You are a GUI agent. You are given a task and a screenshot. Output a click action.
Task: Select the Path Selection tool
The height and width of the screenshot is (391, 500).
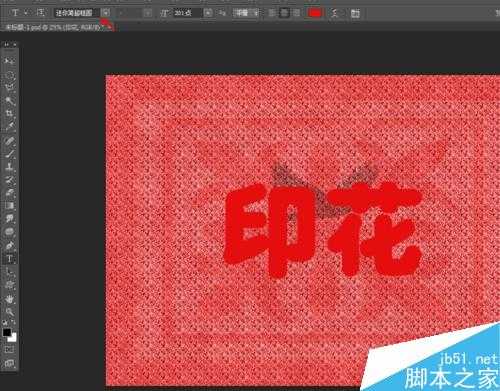pyautogui.click(x=9, y=272)
